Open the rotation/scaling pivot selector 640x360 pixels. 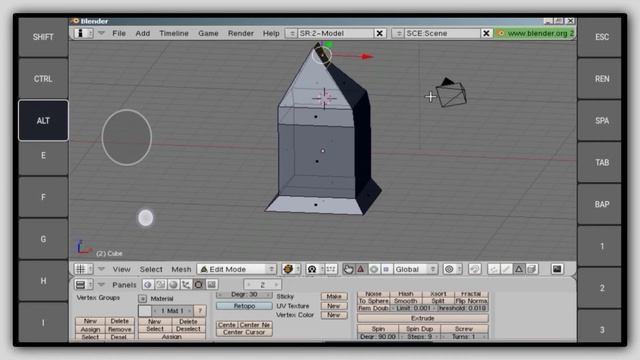[x=316, y=269]
